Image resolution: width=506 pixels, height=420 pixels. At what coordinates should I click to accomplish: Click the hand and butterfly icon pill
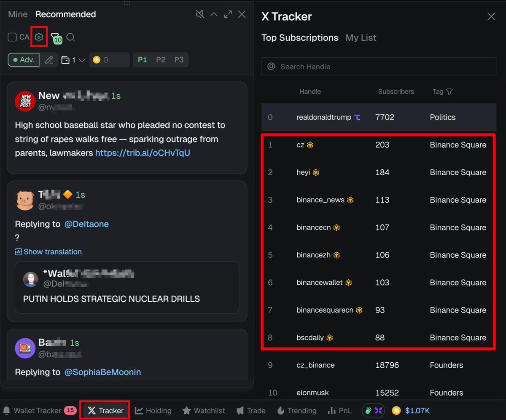point(374,410)
